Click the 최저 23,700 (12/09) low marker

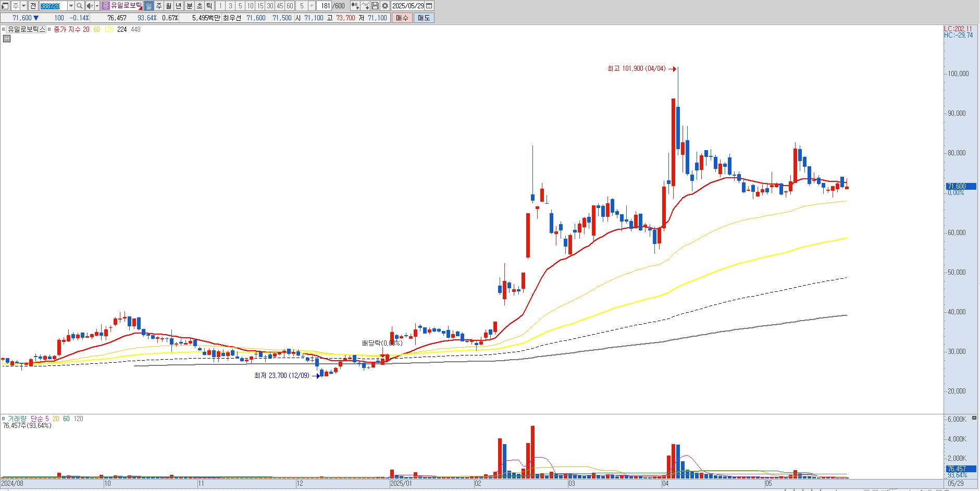point(282,375)
